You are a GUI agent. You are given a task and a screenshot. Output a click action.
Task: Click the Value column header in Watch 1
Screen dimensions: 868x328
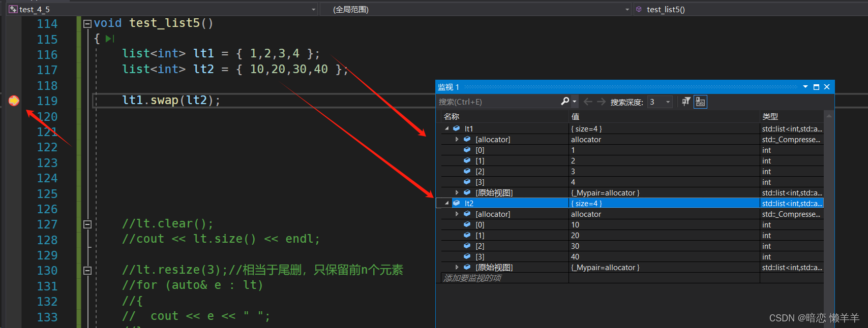click(664, 116)
